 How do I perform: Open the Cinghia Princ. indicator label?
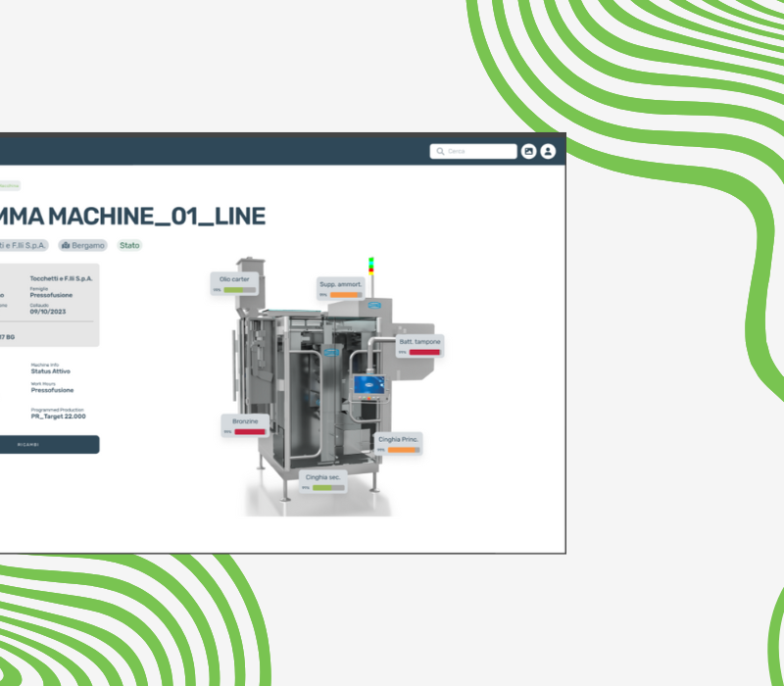point(399,439)
